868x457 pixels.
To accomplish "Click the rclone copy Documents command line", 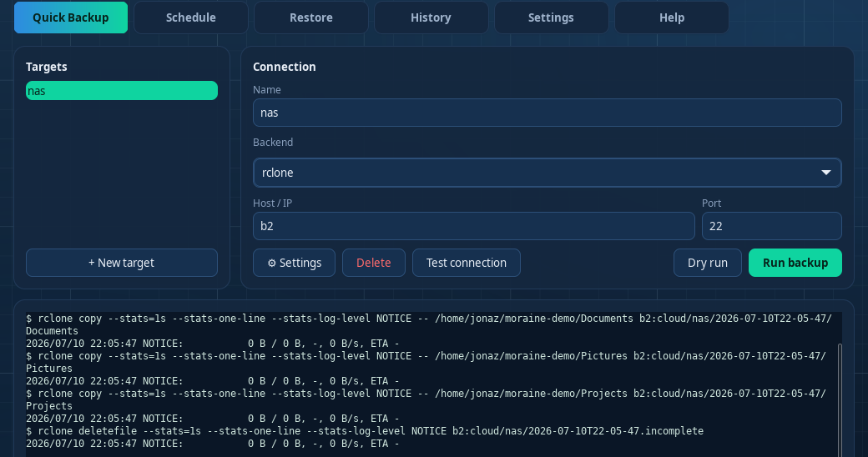I will [x=429, y=324].
